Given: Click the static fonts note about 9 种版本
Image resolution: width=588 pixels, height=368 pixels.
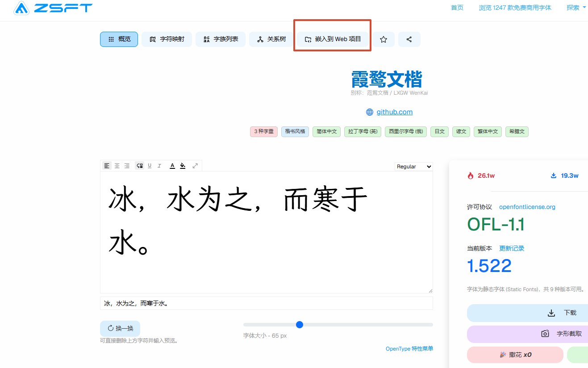Looking at the screenshot, I should [x=526, y=289].
